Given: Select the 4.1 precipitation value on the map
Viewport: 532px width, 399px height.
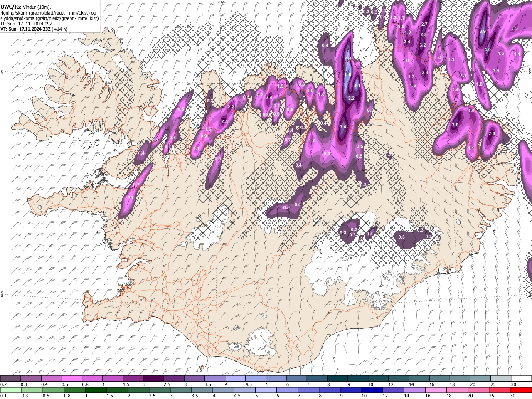Looking at the screenshot, I should pyautogui.click(x=356, y=86).
